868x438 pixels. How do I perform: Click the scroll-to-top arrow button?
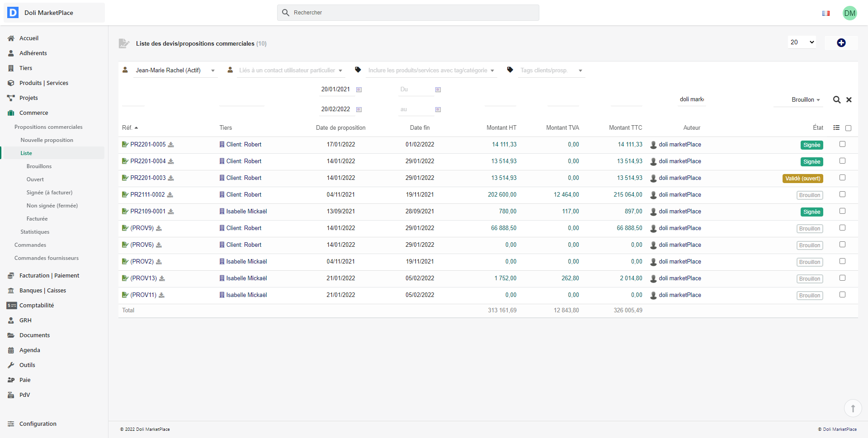pos(853,408)
